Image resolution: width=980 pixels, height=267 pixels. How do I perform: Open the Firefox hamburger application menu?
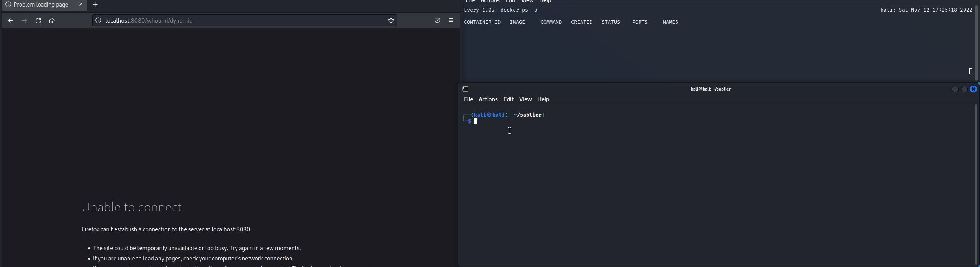pyautogui.click(x=451, y=21)
